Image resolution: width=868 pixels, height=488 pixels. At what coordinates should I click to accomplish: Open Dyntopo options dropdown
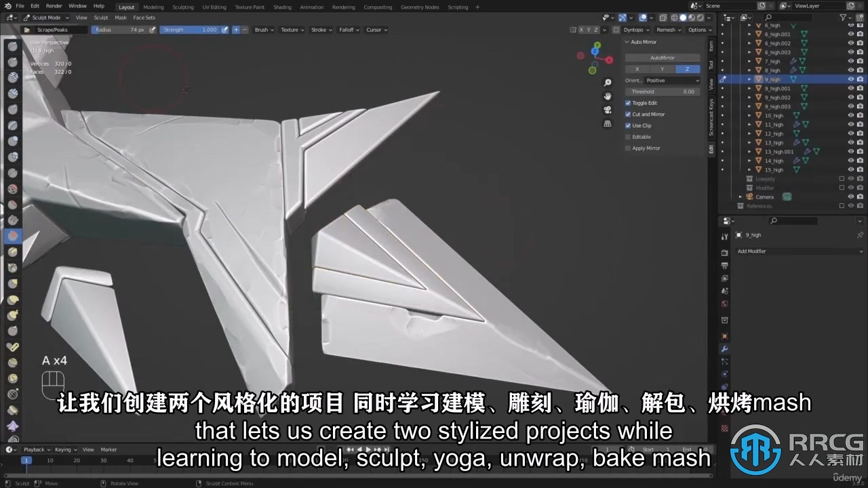coord(637,30)
